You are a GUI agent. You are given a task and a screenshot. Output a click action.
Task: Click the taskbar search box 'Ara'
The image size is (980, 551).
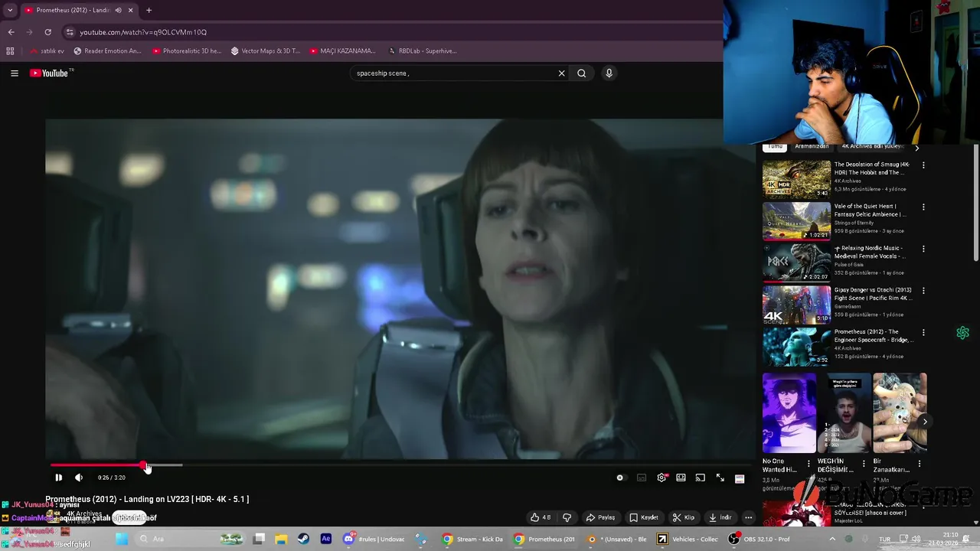191,539
